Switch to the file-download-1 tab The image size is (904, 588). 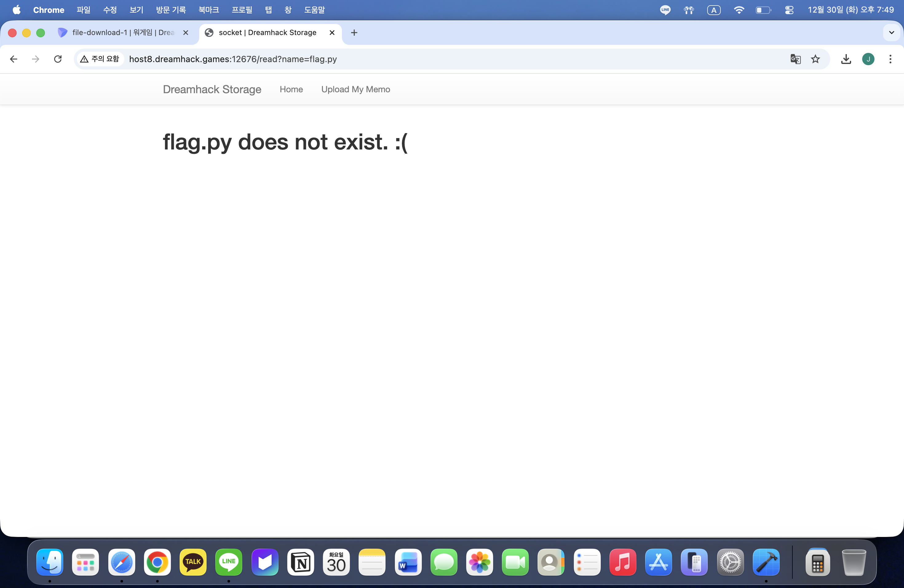click(123, 33)
